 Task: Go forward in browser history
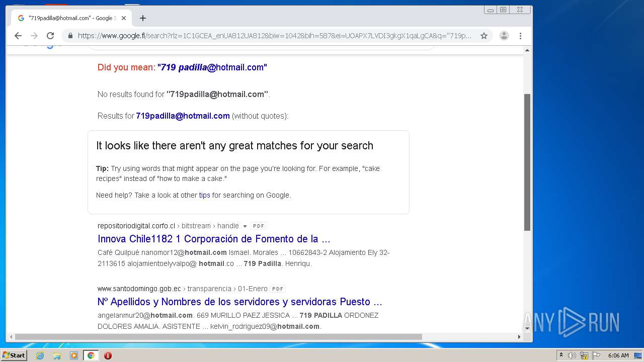(34, 36)
